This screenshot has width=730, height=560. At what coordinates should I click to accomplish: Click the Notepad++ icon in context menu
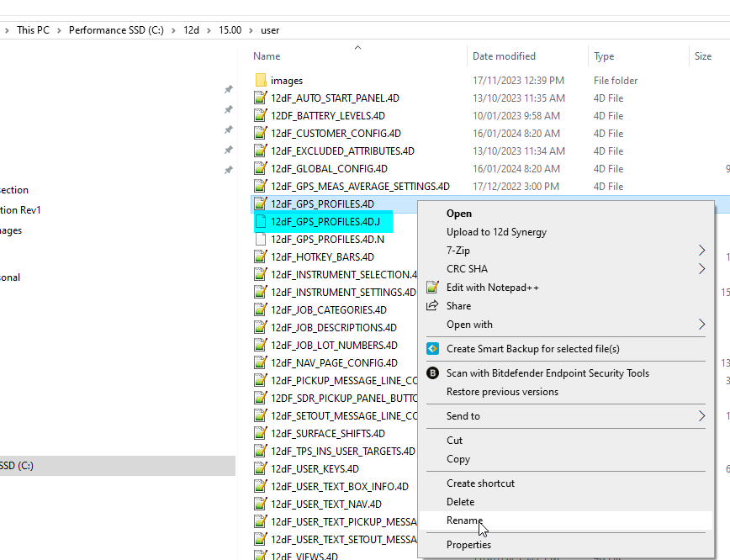[x=433, y=288]
